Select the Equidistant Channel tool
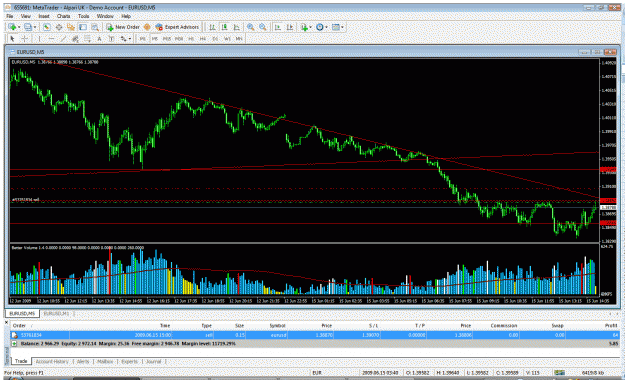This screenshot has height=380, width=625. 75,39
